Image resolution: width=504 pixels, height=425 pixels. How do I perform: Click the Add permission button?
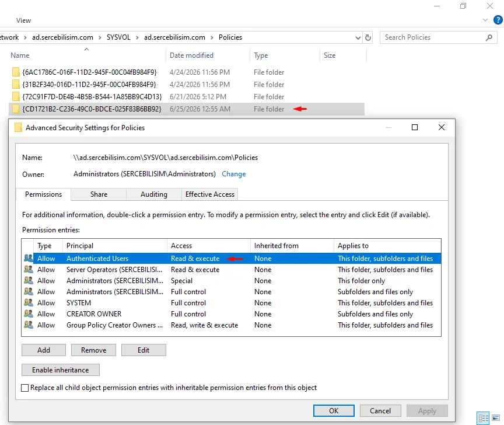[x=44, y=350]
